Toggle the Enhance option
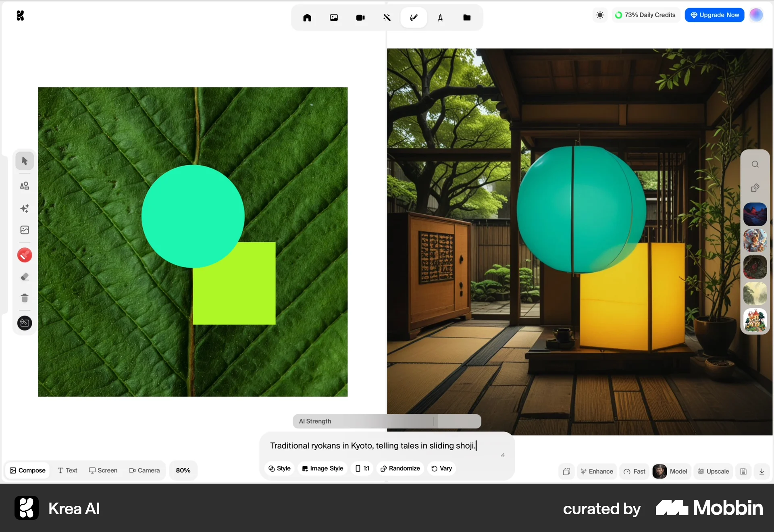This screenshot has height=532, width=774. click(x=597, y=471)
